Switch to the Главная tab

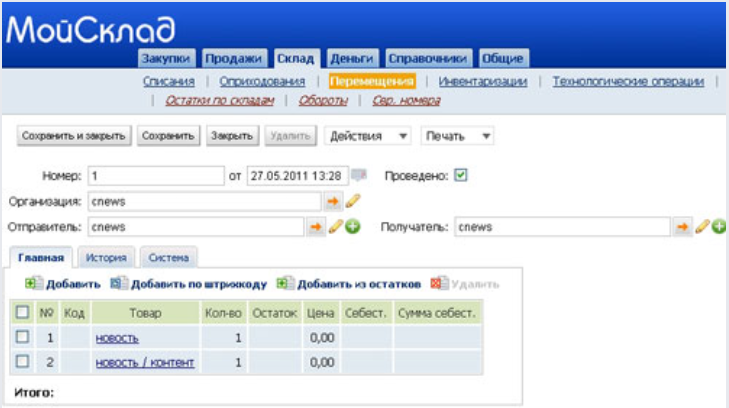(41, 257)
